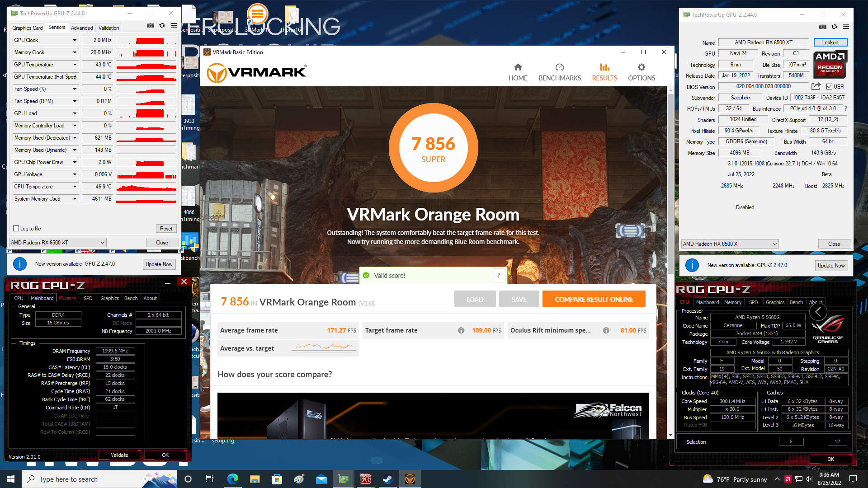The image size is (868, 488).
Task: Open Mainboard tab in left ROG CPU-Z
Action: 42,298
